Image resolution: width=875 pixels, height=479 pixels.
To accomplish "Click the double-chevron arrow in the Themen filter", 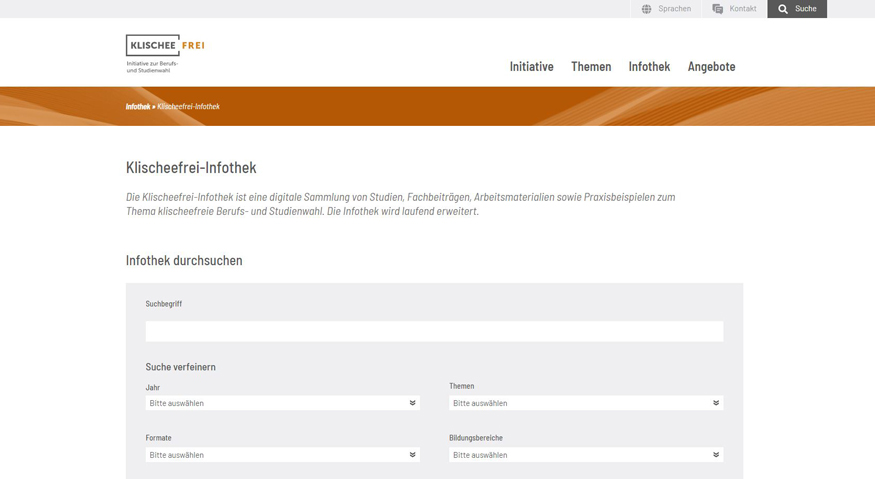I will [716, 403].
